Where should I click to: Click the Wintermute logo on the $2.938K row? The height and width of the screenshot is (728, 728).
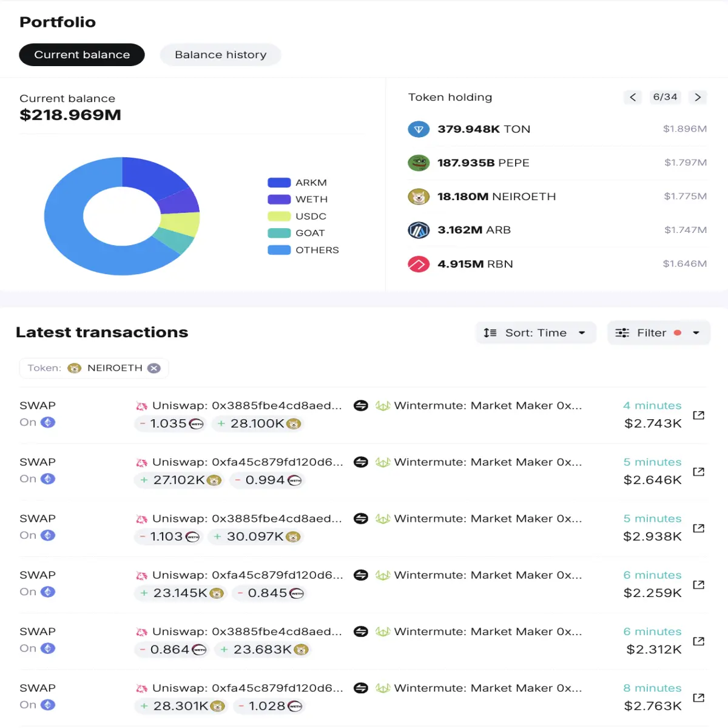click(382, 519)
